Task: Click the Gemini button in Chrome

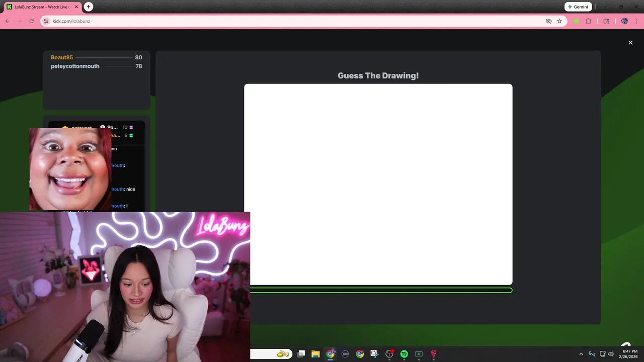Action: coord(578,7)
